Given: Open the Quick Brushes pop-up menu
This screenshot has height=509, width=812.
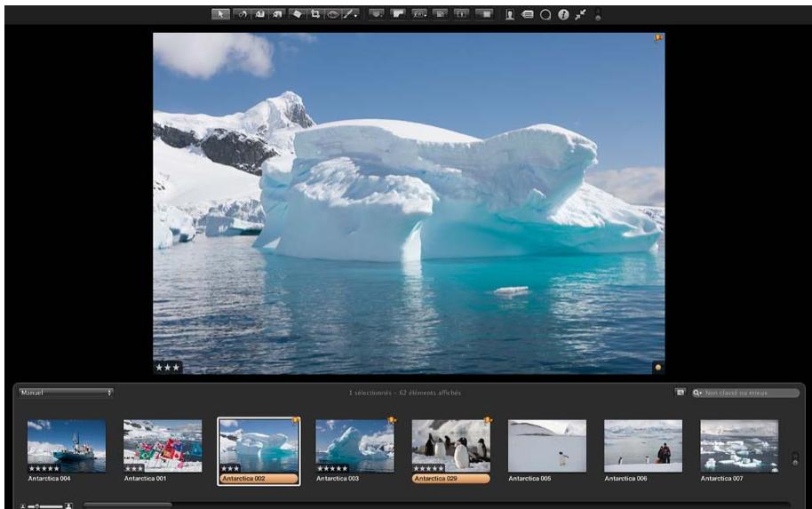Looking at the screenshot, I should (351, 14).
